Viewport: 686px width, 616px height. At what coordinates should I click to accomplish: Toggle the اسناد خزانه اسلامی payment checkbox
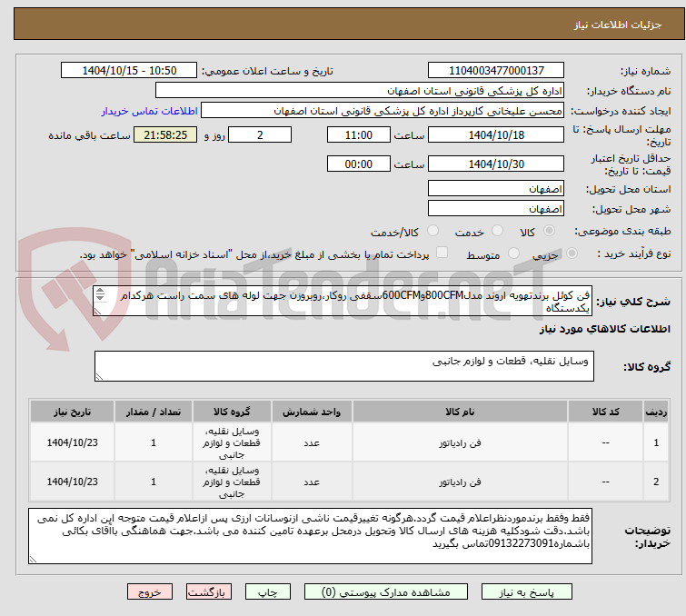pyautogui.click(x=442, y=253)
